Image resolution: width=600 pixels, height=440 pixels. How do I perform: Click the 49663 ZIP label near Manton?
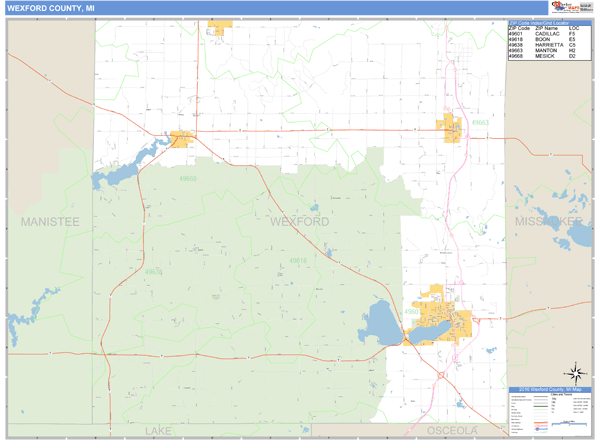[x=480, y=123]
